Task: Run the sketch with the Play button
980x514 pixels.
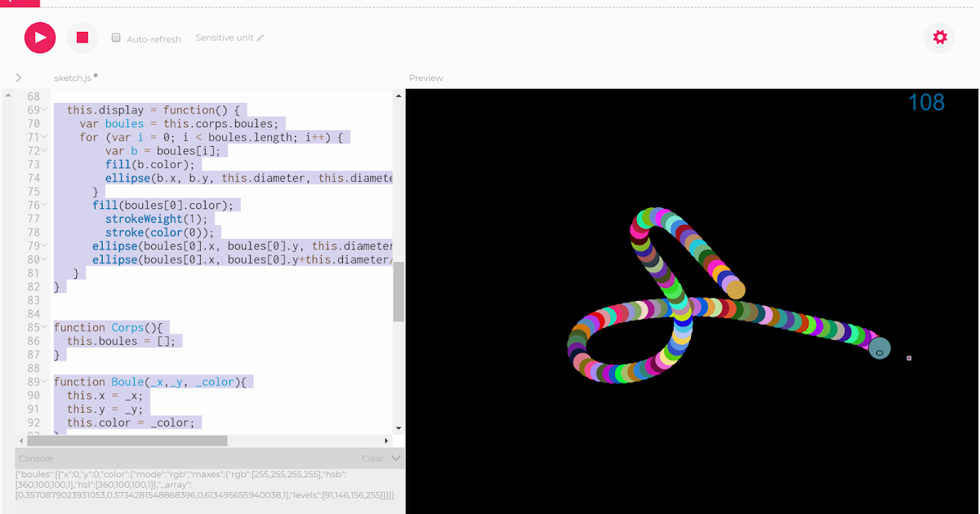Action: click(39, 38)
